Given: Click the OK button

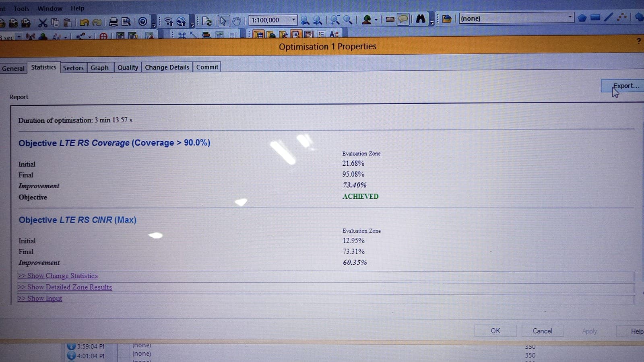Looking at the screenshot, I should [495, 331].
